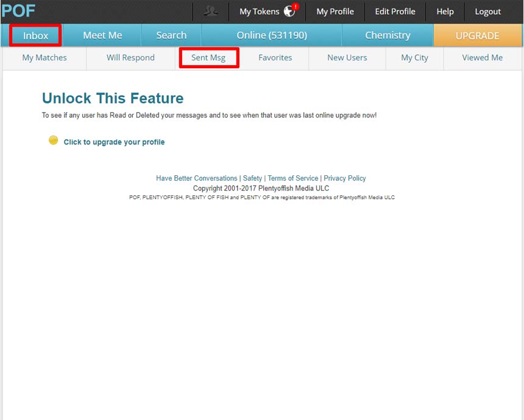Screen dimensions: 524x420
Task: Click to upgrade your profile link
Action: coord(114,142)
